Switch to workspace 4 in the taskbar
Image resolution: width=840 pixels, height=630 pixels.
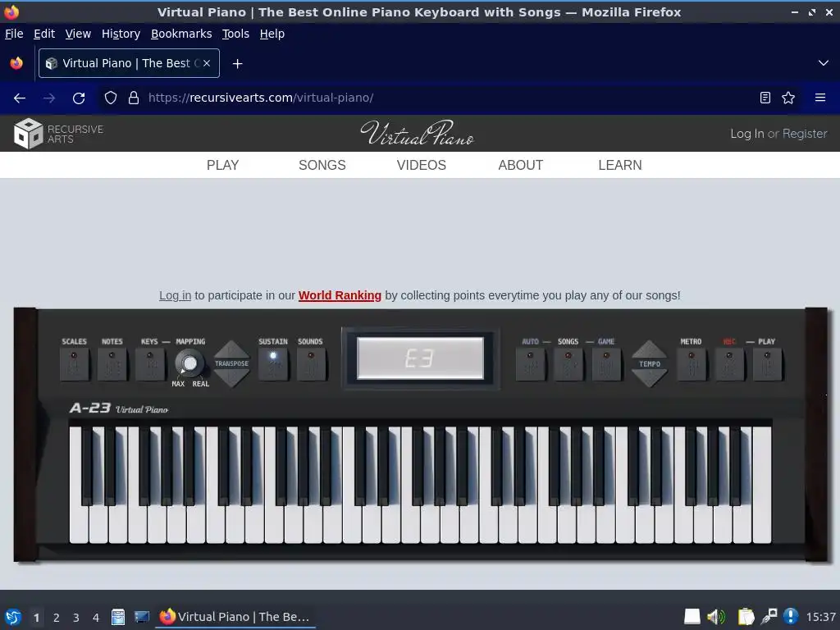click(x=96, y=618)
